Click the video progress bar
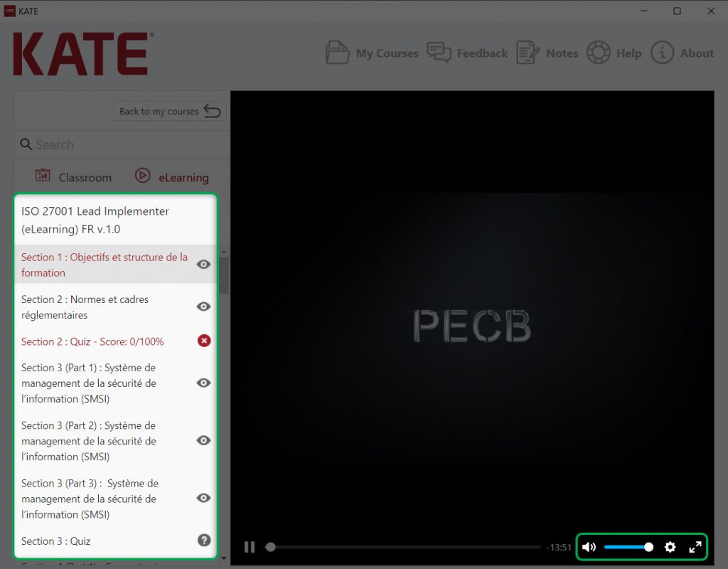The width and height of the screenshot is (728, 569). point(403,547)
